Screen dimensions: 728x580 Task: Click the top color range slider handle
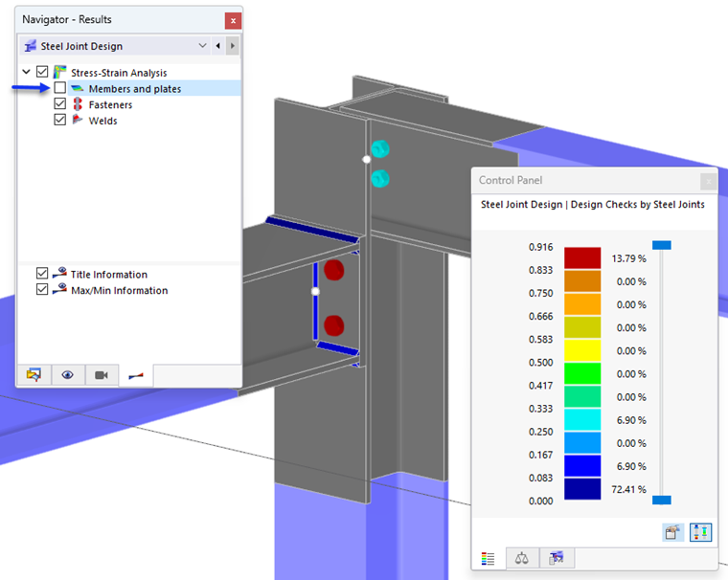662,245
